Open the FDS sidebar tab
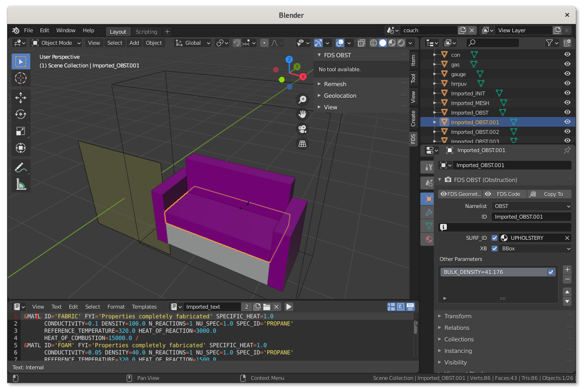Screen dimensions: 585x392 [x=413, y=139]
